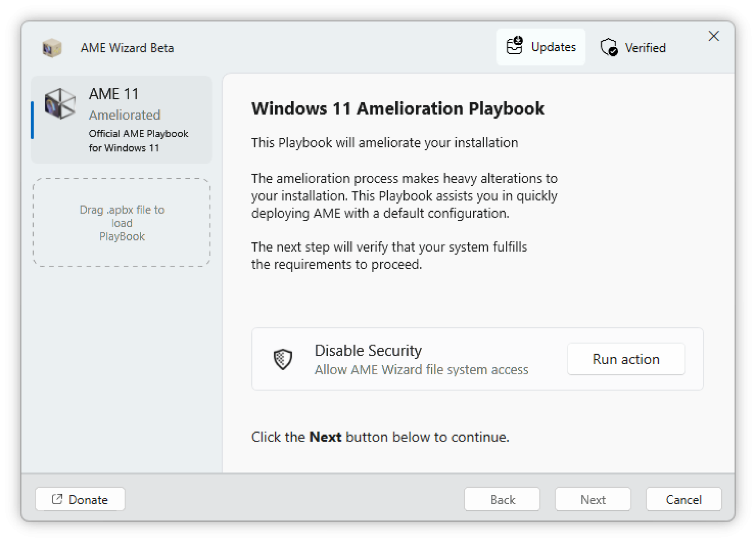Close the AME Wizard window
Screen dimensions: 756x542
click(x=714, y=36)
